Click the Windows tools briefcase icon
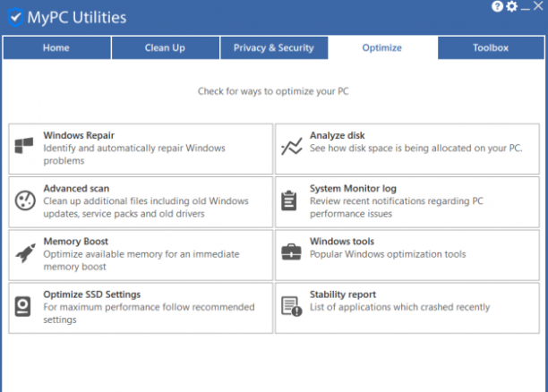Image resolution: width=548 pixels, height=392 pixels. coord(291,251)
